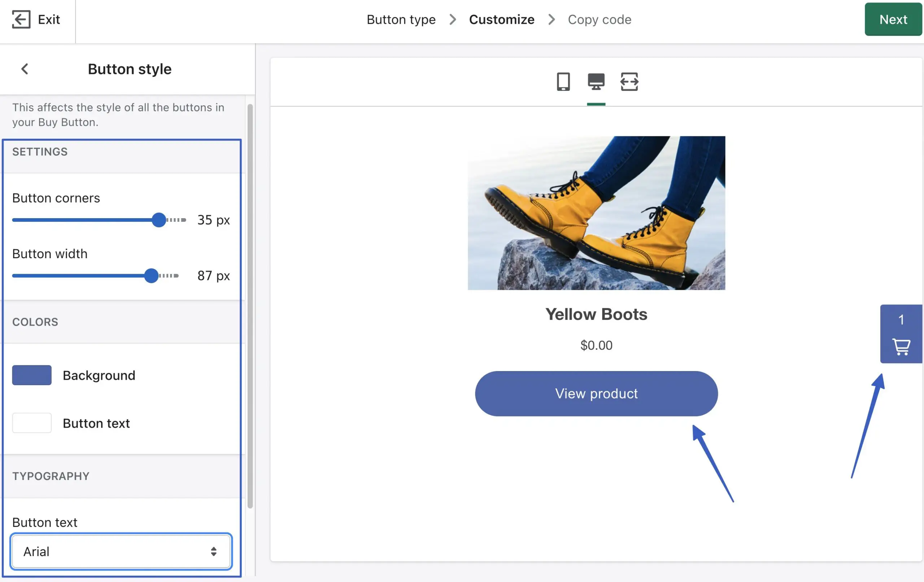Select the Background color swatch
Viewport: 924px width, 582px height.
click(x=31, y=374)
